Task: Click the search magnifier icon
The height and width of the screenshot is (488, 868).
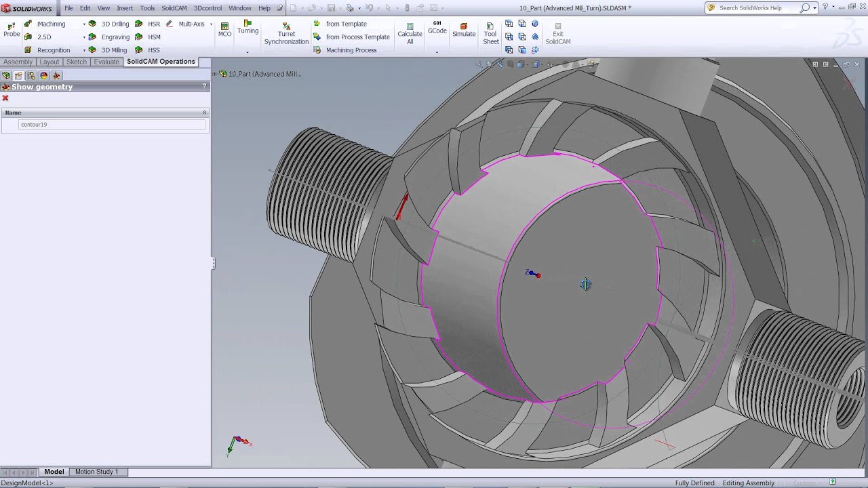Action: pyautogui.click(x=804, y=8)
